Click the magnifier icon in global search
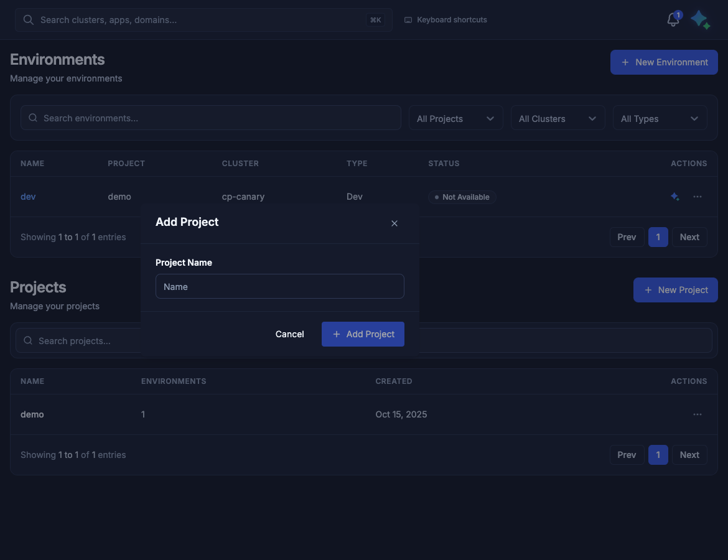This screenshot has height=560, width=728. [29, 20]
